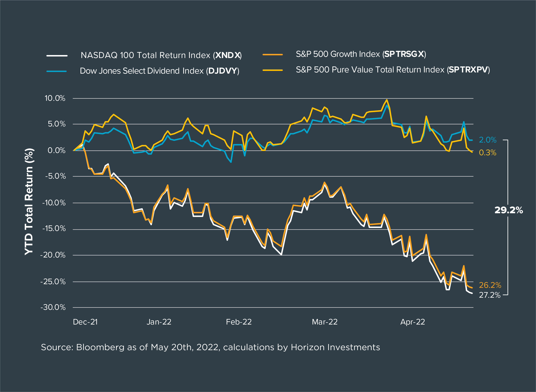Click the -20.0% y-axis label
The width and height of the screenshot is (536, 392).
click(53, 255)
